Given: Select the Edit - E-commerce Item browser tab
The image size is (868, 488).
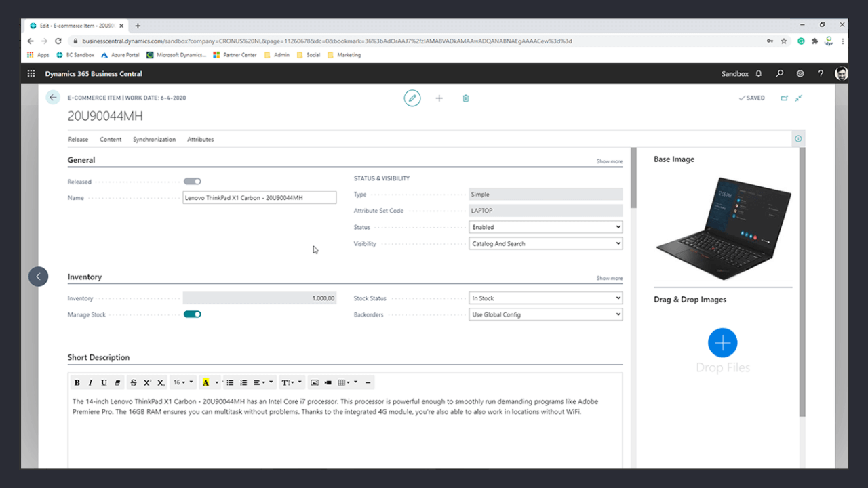Looking at the screenshot, I should 75,26.
